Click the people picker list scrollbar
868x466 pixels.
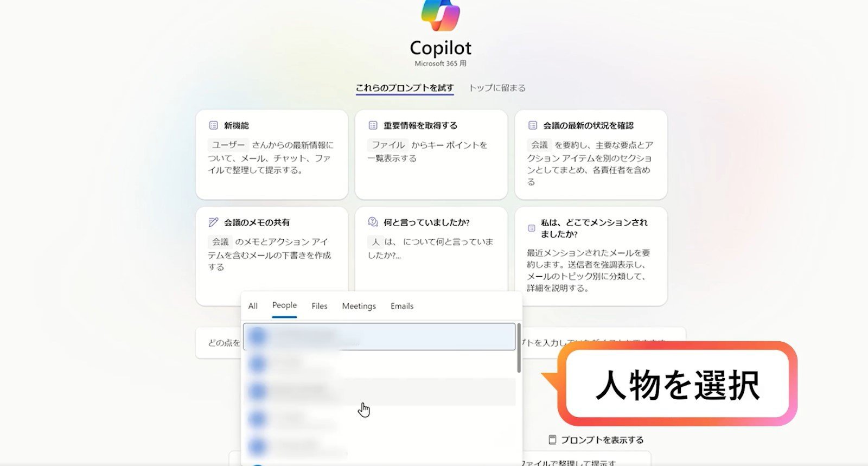[519, 348]
